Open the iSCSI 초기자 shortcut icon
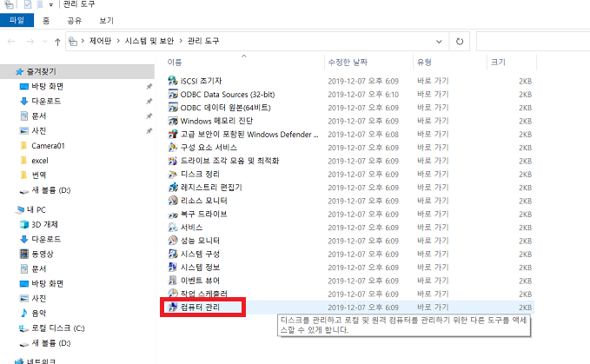The image size is (590, 364). [173, 81]
